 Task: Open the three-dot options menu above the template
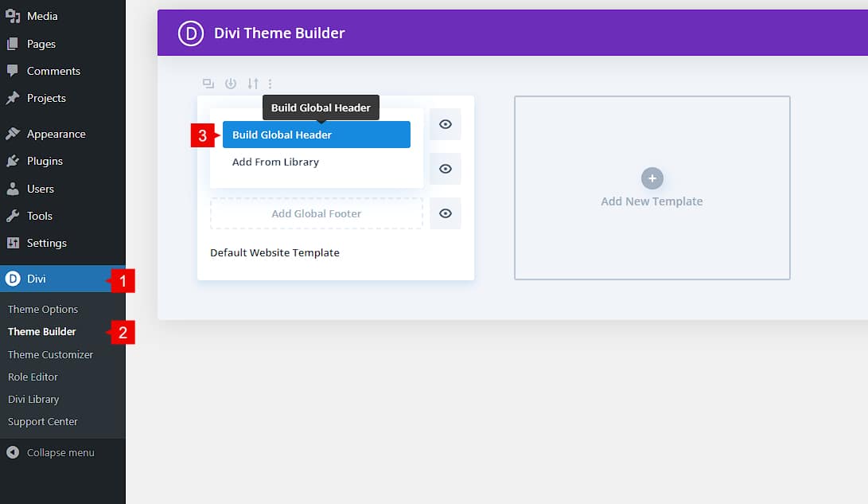[x=271, y=84]
